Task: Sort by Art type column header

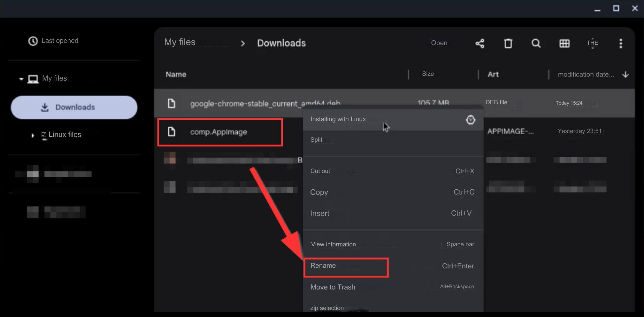Action: 493,74
